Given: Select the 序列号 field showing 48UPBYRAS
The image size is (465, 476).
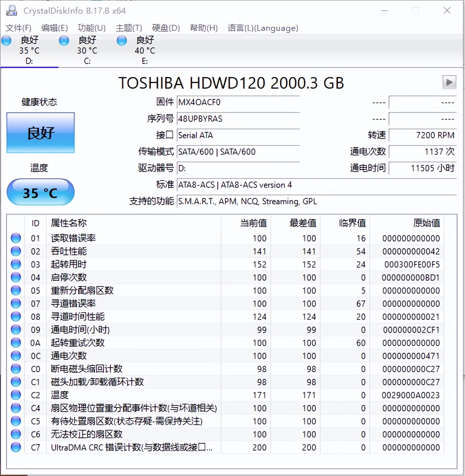Looking at the screenshot, I should pyautogui.click(x=238, y=119).
